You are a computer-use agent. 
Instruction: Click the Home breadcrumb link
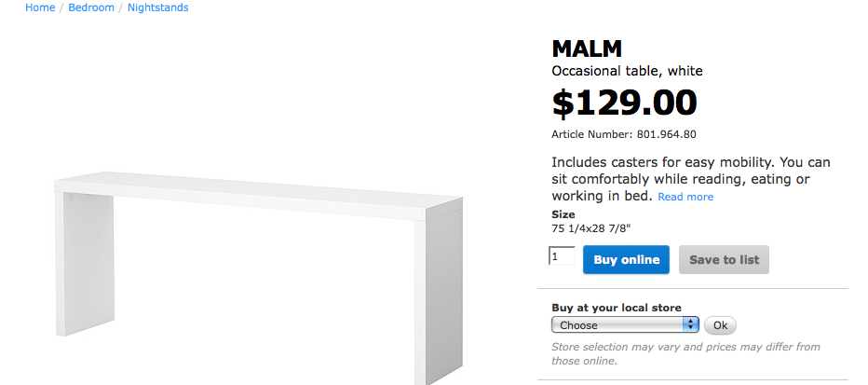40,7
